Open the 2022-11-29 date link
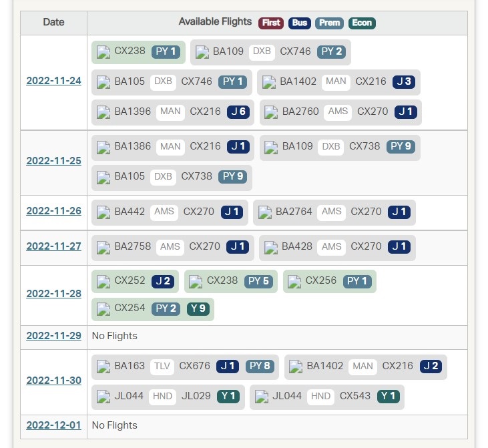Screen dimensions: 488x448 coord(54,336)
